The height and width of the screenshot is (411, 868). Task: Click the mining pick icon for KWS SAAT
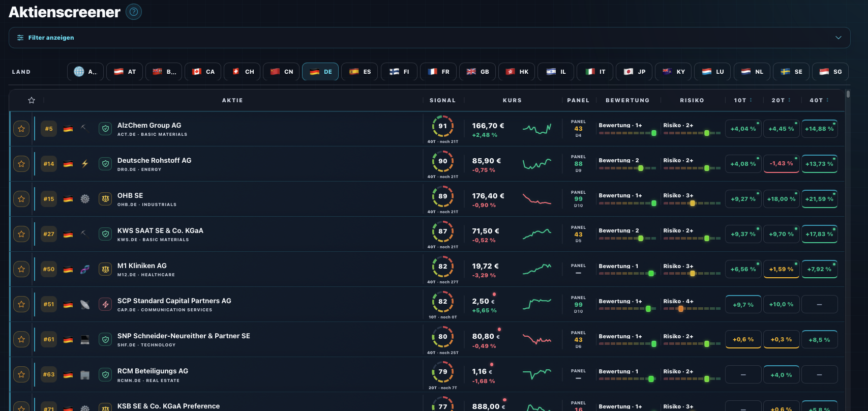[x=85, y=234]
